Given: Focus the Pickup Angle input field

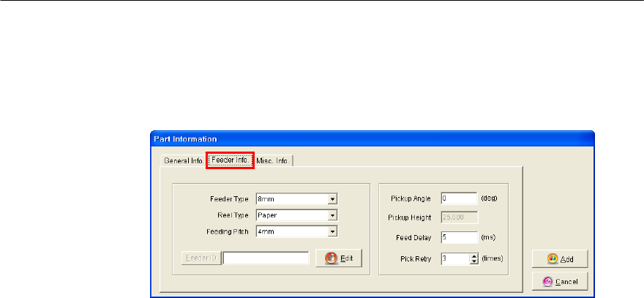Looking at the screenshot, I should click(459, 198).
